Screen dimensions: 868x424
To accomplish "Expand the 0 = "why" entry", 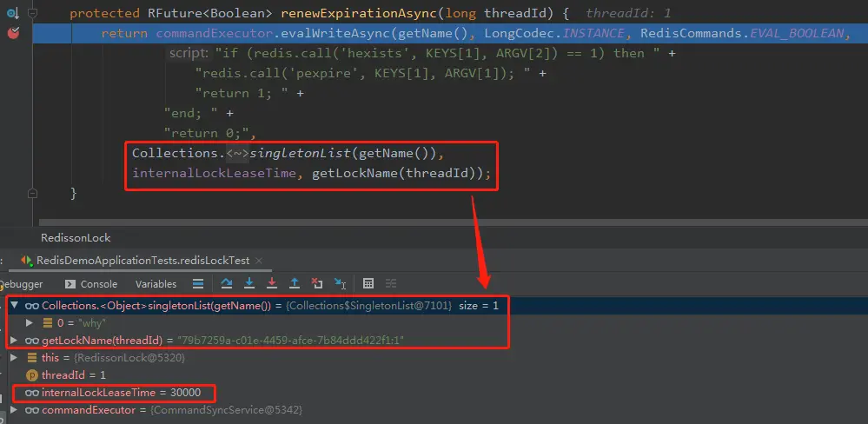I will click(30, 322).
